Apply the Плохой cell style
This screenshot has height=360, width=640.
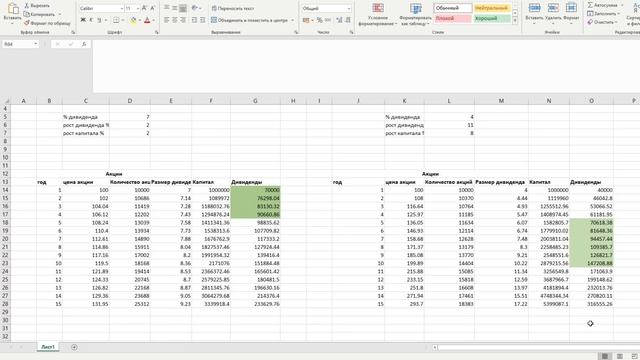pos(453,18)
